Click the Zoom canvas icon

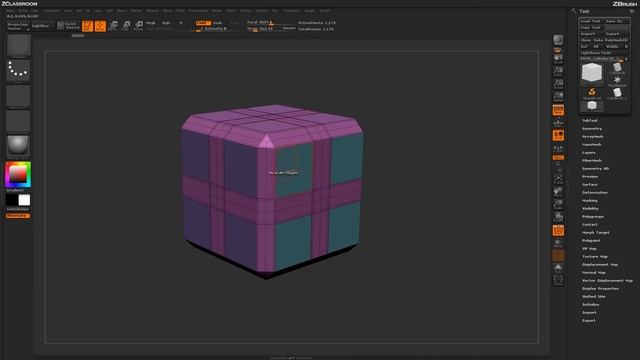point(558,71)
